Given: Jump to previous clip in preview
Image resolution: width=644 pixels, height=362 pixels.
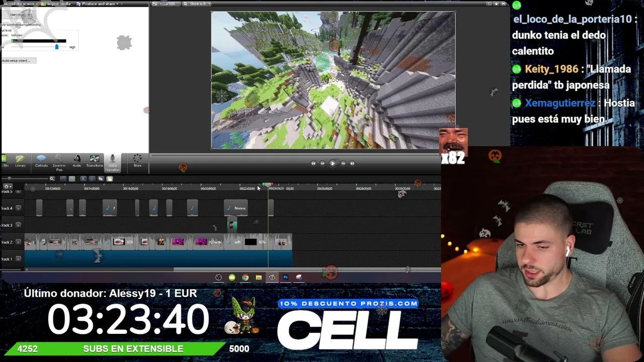Looking at the screenshot, I should (313, 163).
